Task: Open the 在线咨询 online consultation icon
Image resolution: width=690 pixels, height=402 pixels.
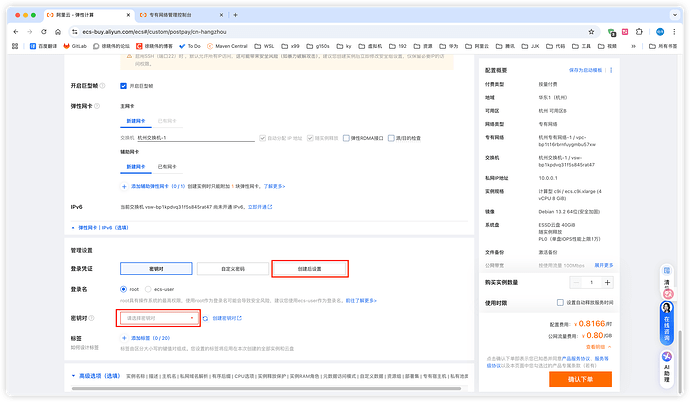Action: tap(667, 320)
